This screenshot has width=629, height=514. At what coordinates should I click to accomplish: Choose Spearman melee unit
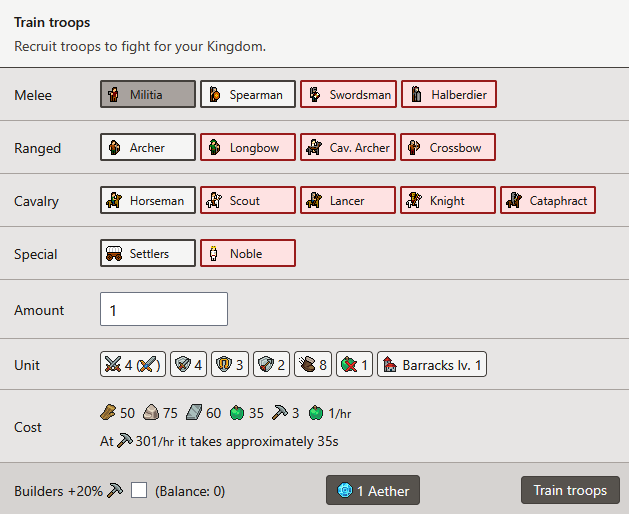click(248, 94)
